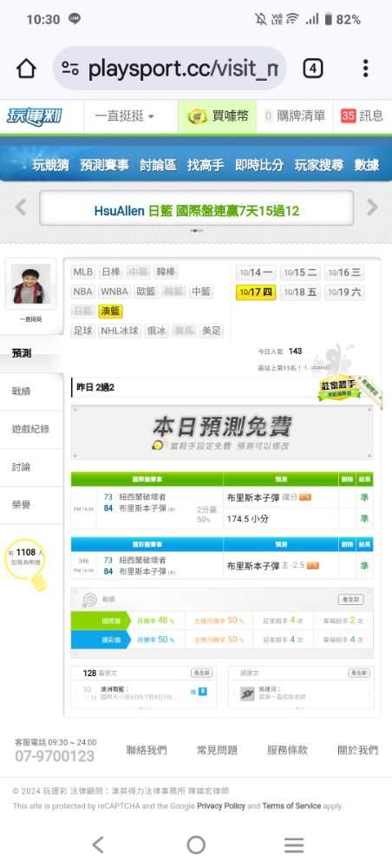Open the browser tab switcher showing 4
The height and width of the screenshot is (868, 392).
tap(312, 69)
